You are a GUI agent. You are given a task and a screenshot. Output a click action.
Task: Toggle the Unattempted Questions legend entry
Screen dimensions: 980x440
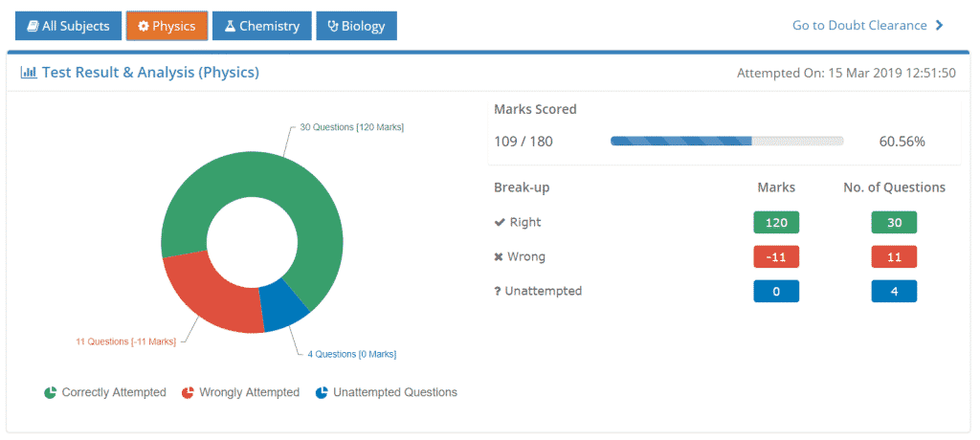tap(387, 392)
